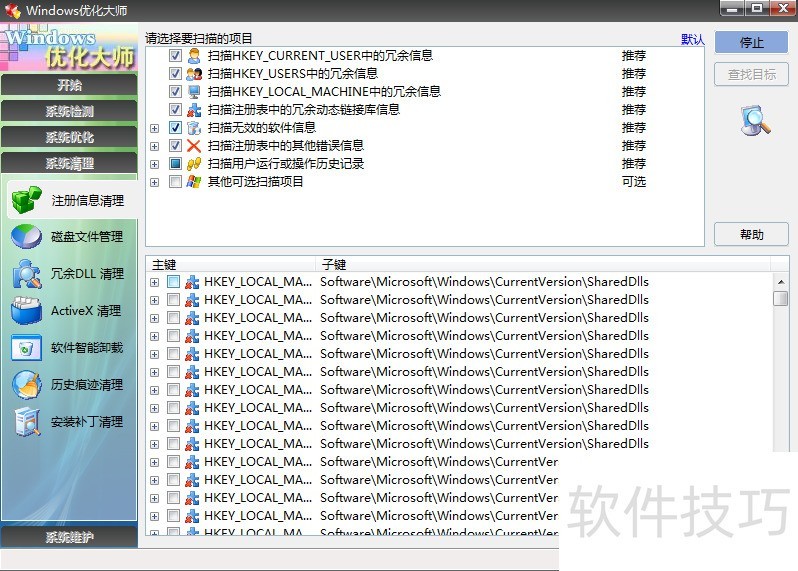Click icon for 扫描无效的软件信息
The image size is (798, 571).
click(194, 128)
